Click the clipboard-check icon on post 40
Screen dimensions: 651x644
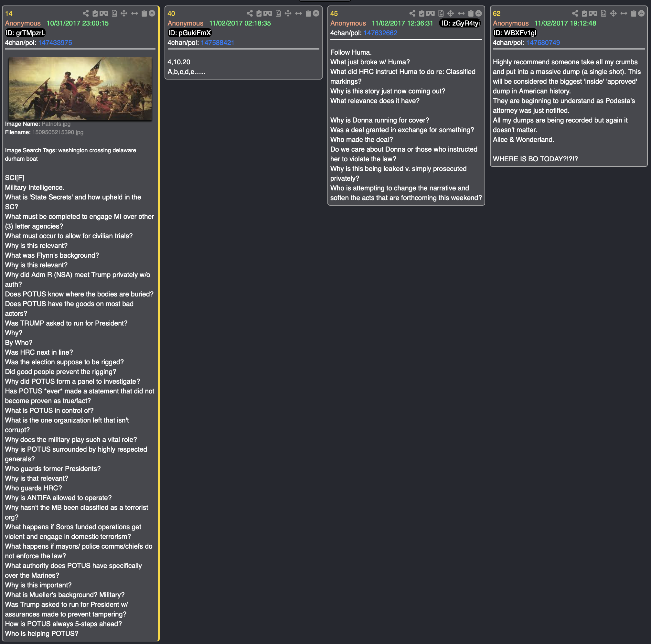259,14
